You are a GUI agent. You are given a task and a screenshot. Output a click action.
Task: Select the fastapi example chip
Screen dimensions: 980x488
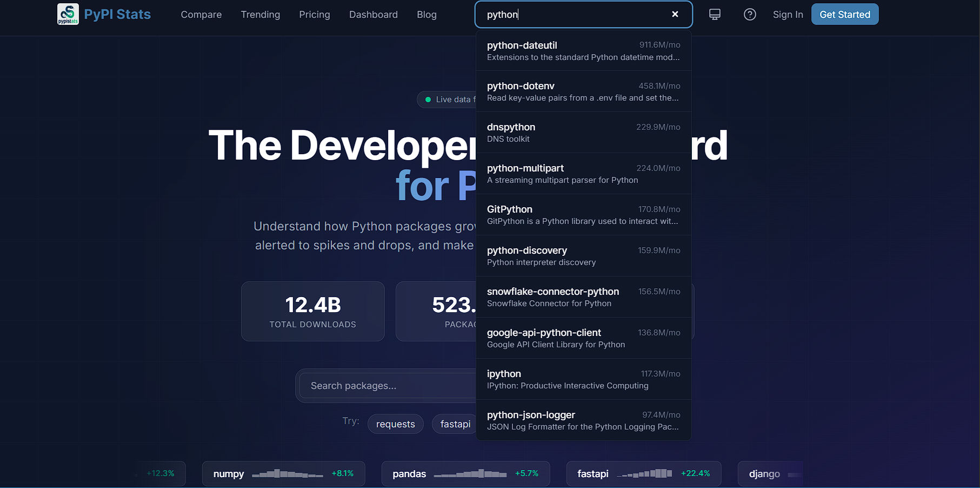coord(455,424)
